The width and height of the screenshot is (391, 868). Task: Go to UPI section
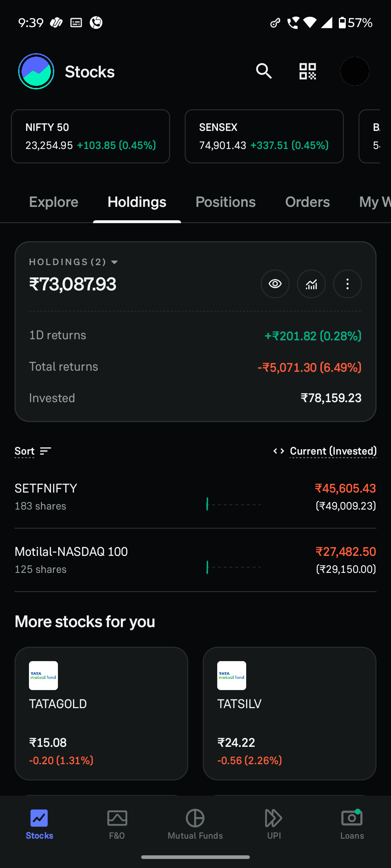(x=274, y=824)
